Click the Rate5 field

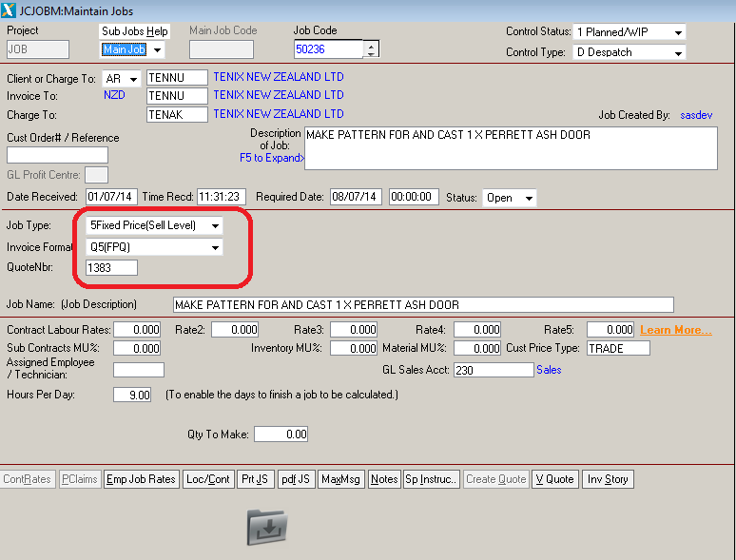click(610, 330)
